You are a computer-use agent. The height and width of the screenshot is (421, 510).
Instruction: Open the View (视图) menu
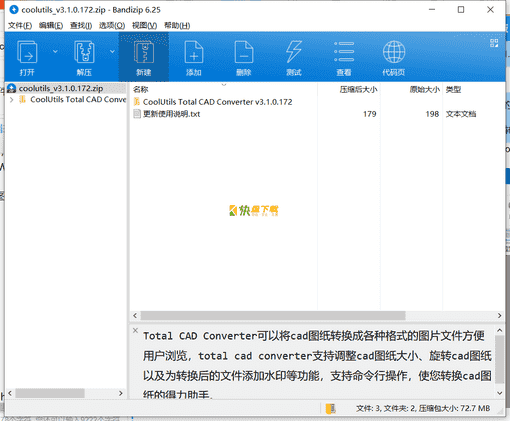click(144, 25)
